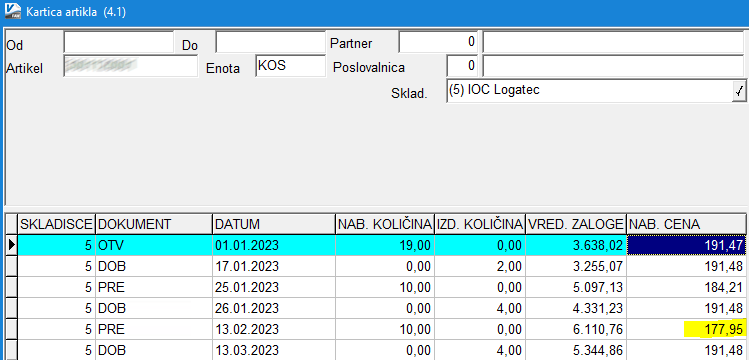Click date cell 17.01.2023
The height and width of the screenshot is (360, 749).
274,266
